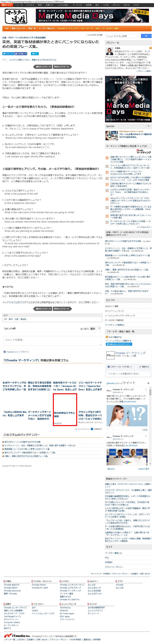Open the 並び替え sort dropdown showing 最新
The height and width of the screenshot is (644, 154).
95,328
